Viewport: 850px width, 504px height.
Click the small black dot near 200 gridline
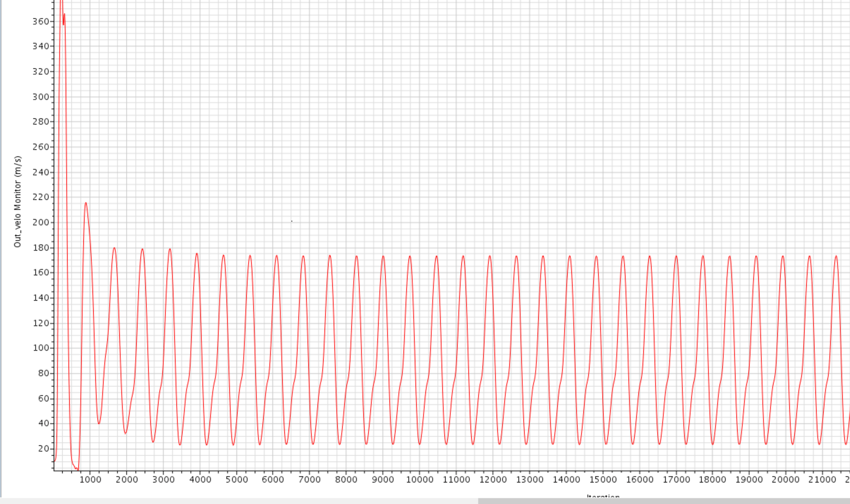pyautogui.click(x=292, y=221)
